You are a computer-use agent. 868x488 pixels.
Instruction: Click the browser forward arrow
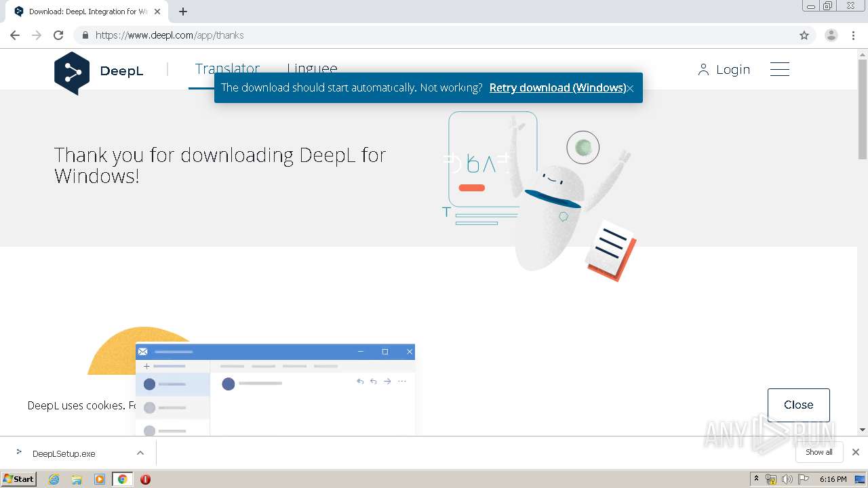pos(37,35)
